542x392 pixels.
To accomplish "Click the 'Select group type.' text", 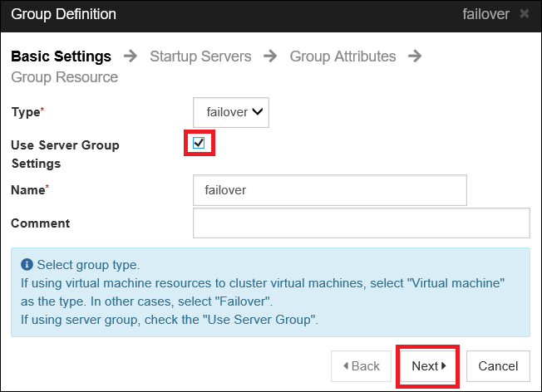I will point(88,265).
